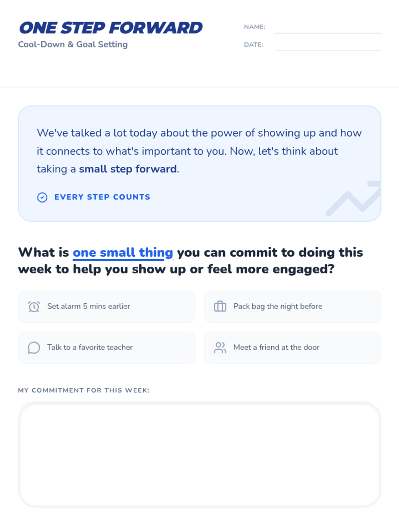
Task: Select 'Meet a friend at the door' card
Action: tap(293, 347)
